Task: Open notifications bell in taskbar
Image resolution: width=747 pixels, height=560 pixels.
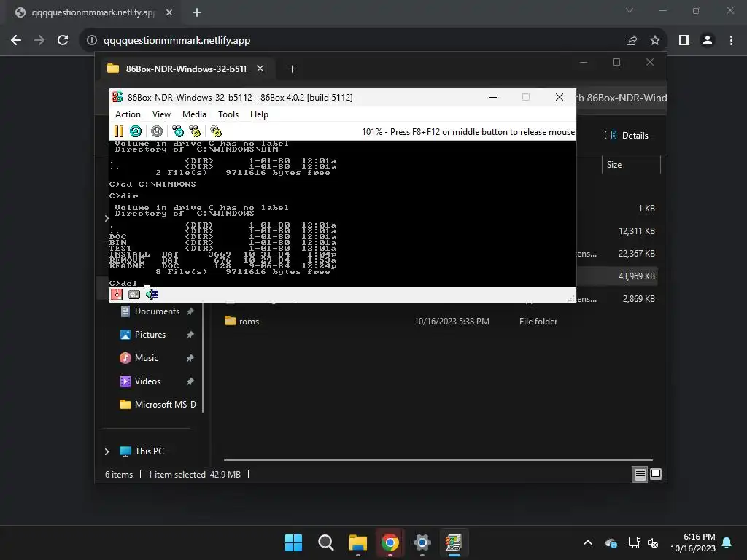Action: click(727, 542)
